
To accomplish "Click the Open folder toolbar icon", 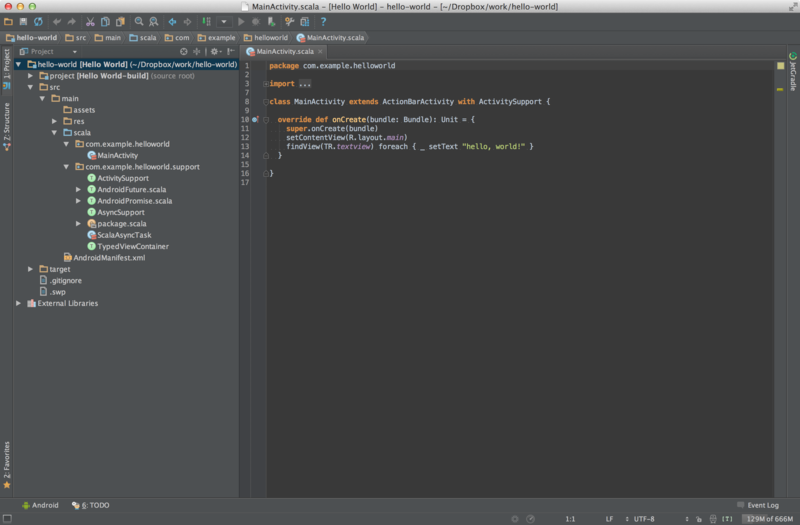I will coord(8,21).
